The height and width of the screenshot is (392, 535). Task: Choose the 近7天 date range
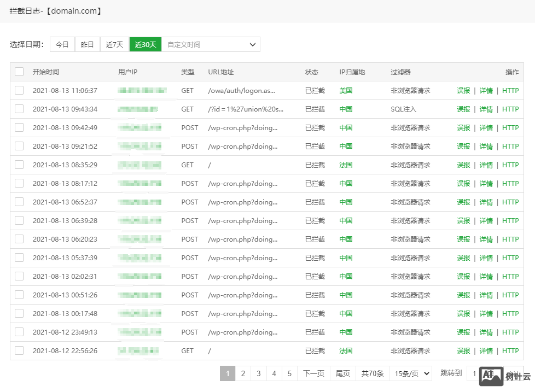[x=114, y=44]
